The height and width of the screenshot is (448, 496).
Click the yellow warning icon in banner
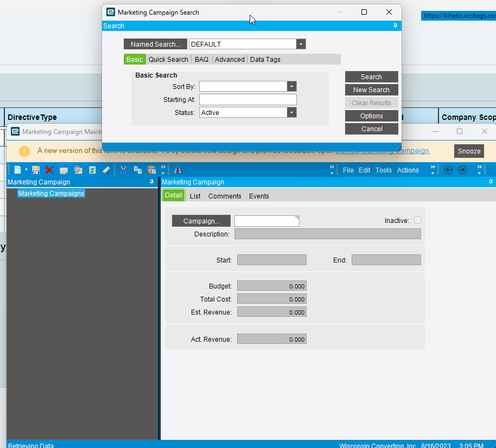coord(24,151)
